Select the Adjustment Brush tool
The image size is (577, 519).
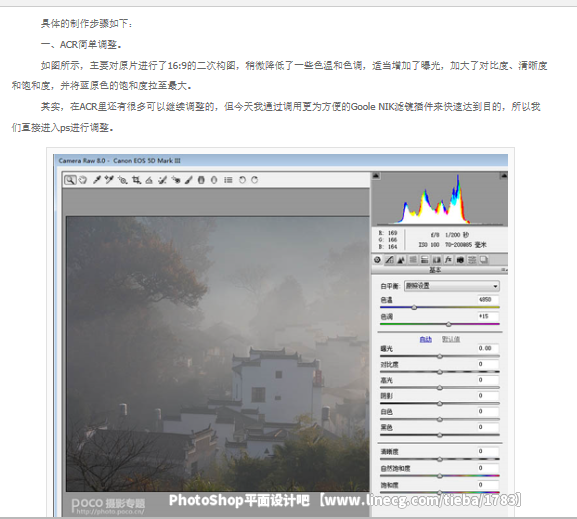click(x=189, y=180)
